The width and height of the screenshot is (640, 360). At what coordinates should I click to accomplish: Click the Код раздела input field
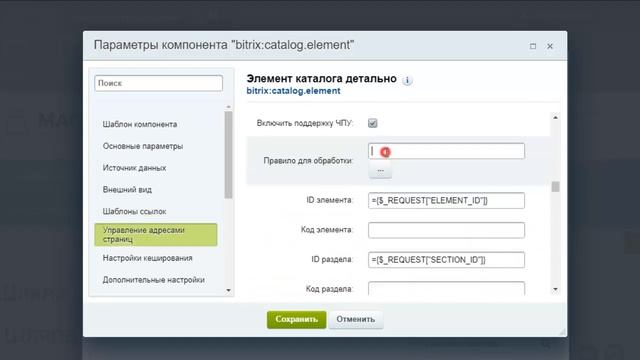pos(446,288)
